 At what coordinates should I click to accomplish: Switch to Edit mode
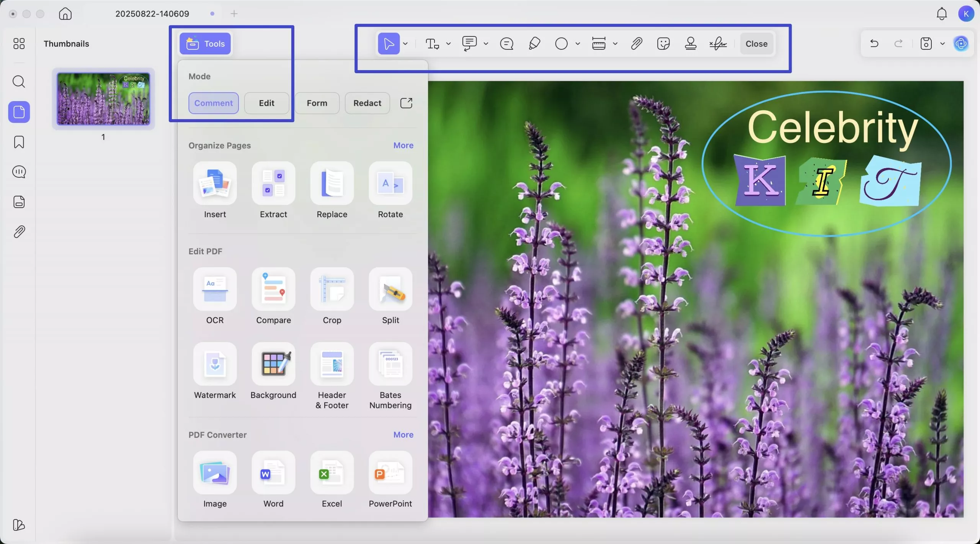(266, 103)
